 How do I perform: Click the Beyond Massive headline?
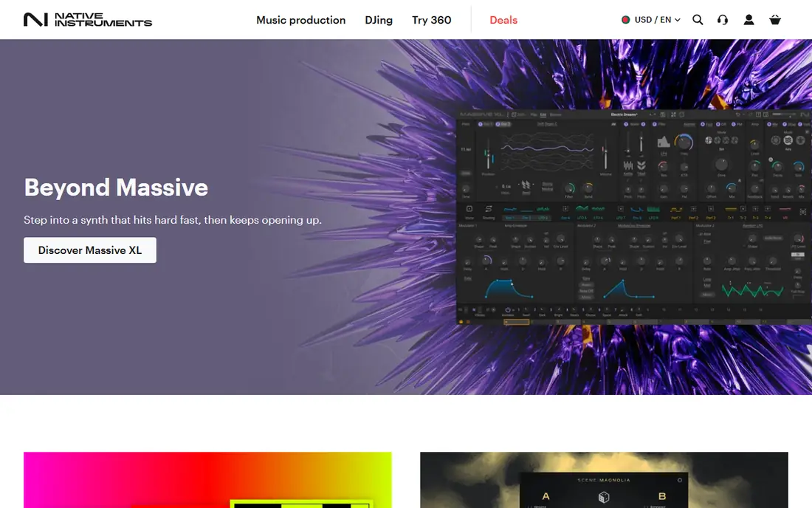[116, 187]
